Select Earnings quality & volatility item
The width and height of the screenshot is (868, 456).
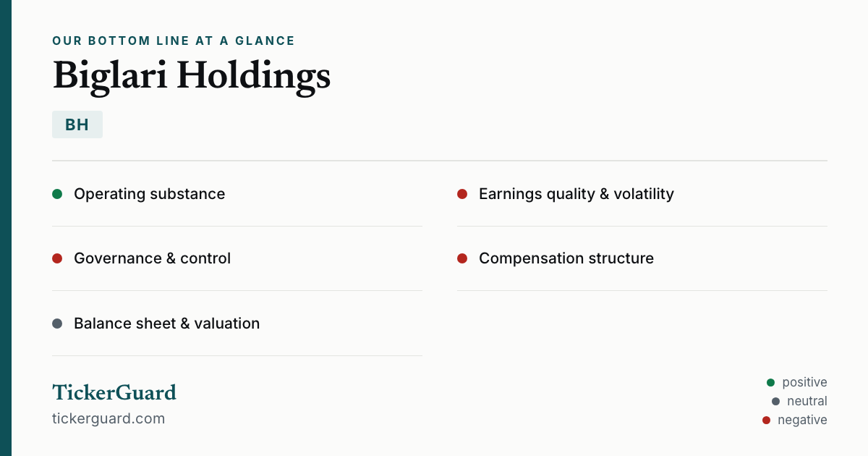[642, 194]
